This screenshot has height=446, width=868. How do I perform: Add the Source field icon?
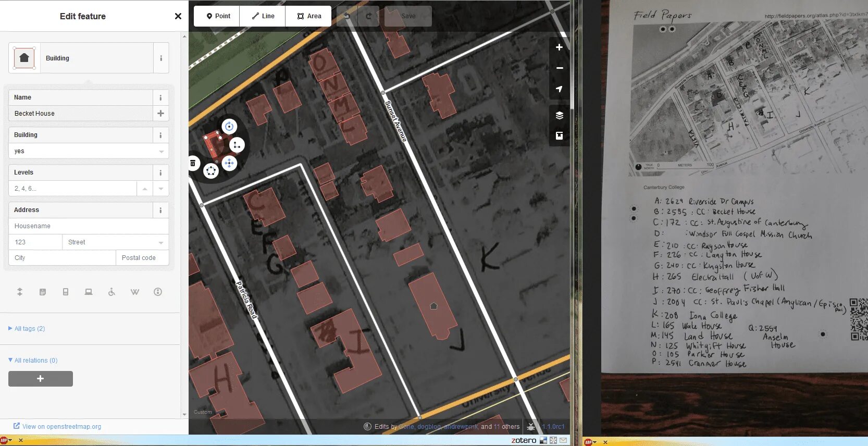pyautogui.click(x=158, y=292)
